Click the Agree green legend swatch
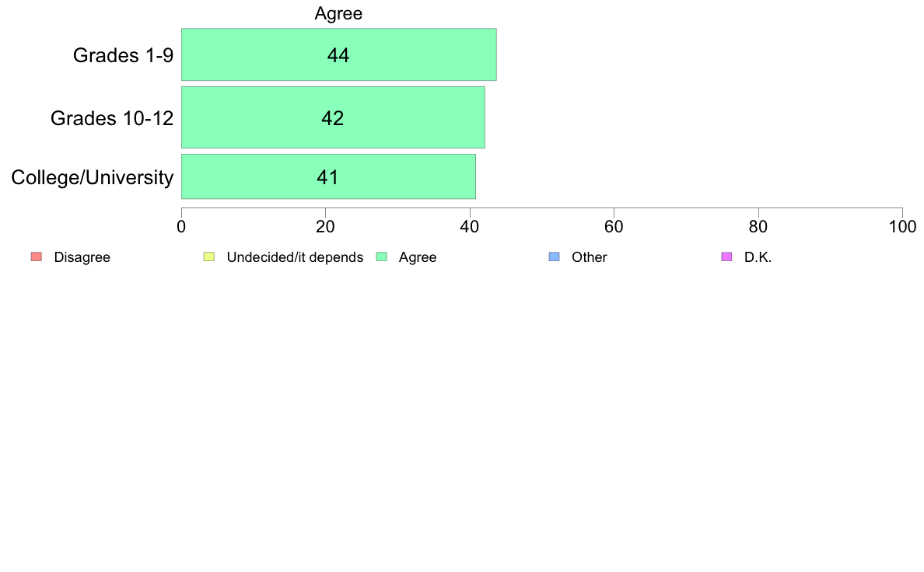The width and height of the screenshot is (924, 572). pyautogui.click(x=381, y=256)
